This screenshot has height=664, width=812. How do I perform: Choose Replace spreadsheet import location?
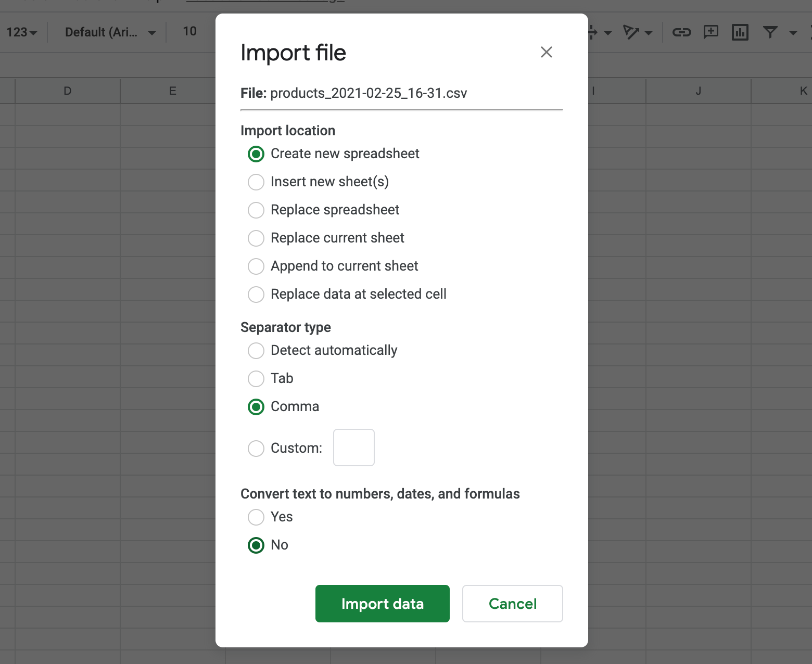pos(256,210)
